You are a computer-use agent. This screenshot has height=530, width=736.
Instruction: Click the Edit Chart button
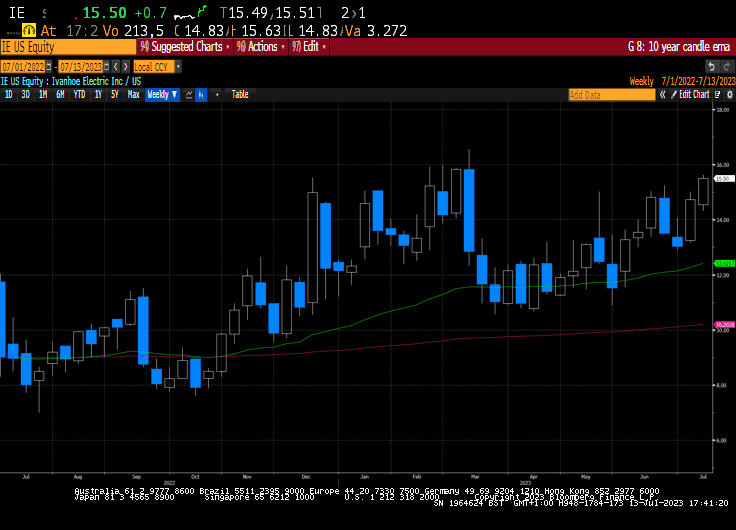pos(694,94)
